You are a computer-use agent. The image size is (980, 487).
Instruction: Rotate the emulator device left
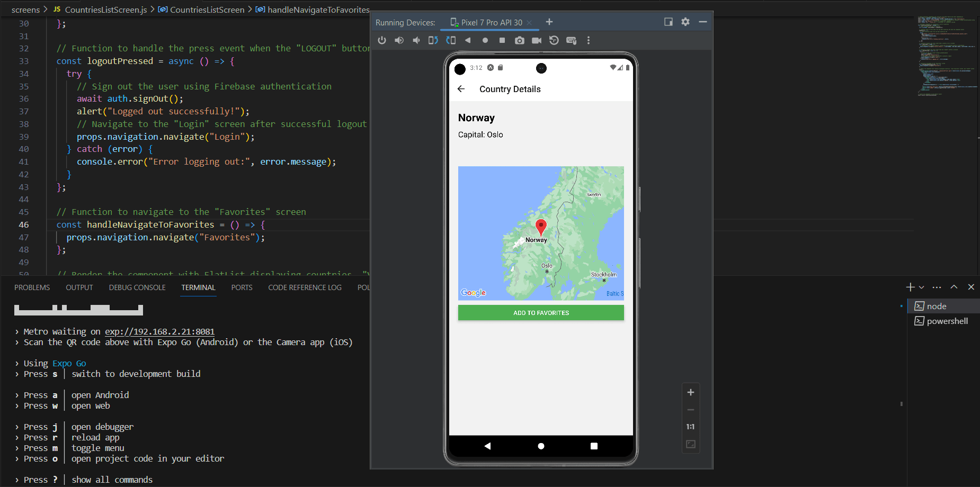(x=433, y=40)
